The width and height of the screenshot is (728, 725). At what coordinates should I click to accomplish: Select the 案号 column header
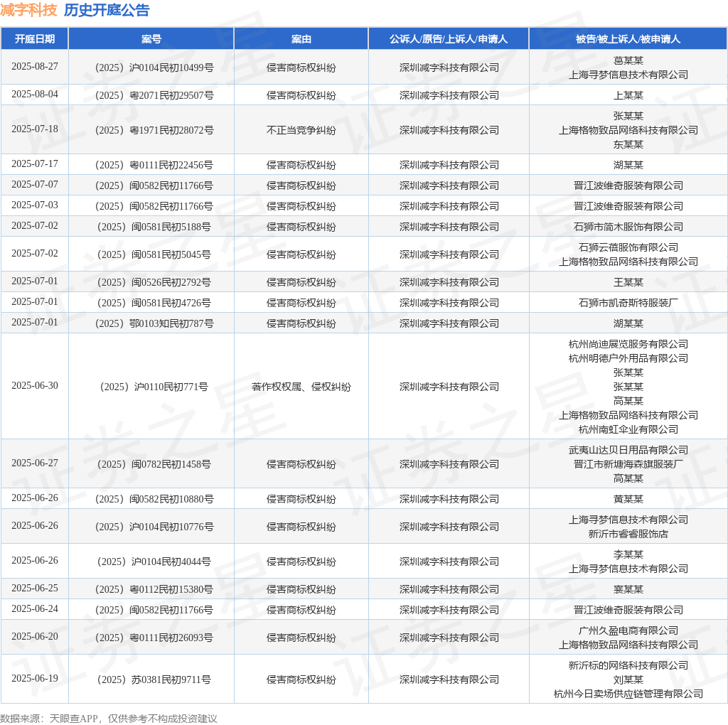(151, 39)
